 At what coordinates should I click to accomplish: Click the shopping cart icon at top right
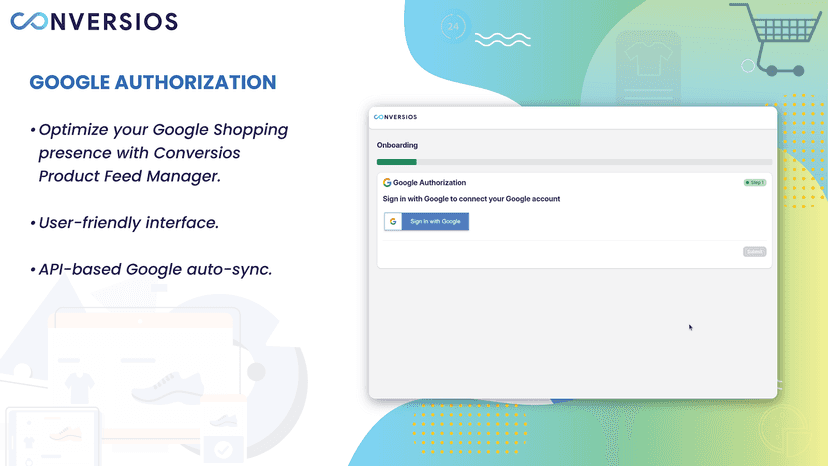click(x=775, y=40)
